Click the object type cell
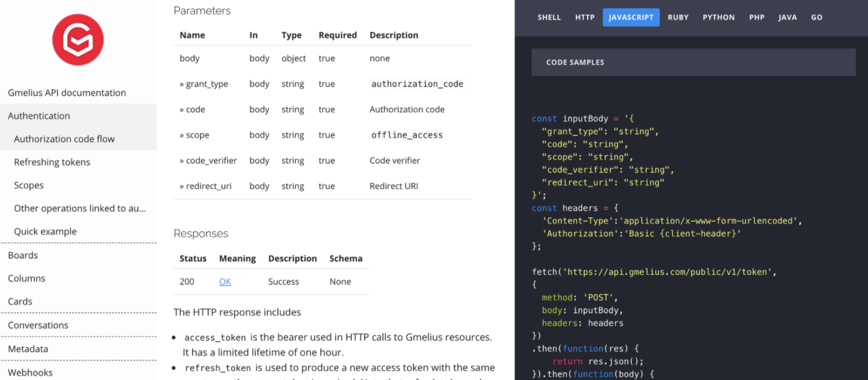Image resolution: width=868 pixels, height=380 pixels. 294,59
